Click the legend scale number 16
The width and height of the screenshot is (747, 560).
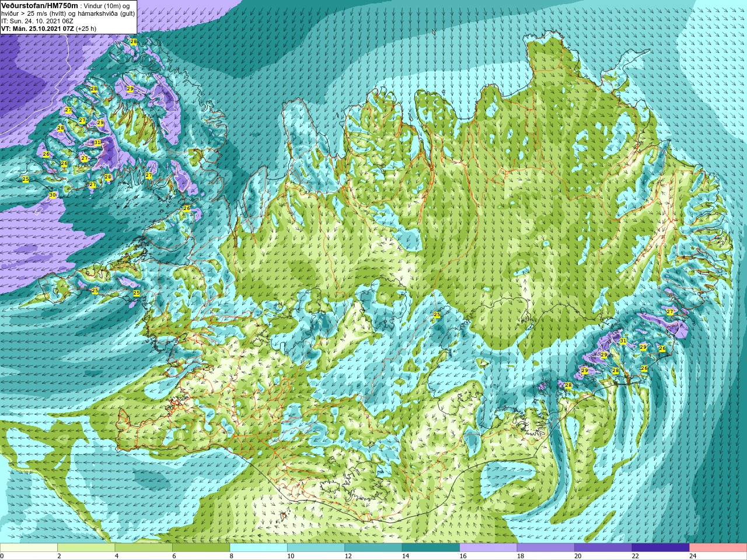(463, 556)
